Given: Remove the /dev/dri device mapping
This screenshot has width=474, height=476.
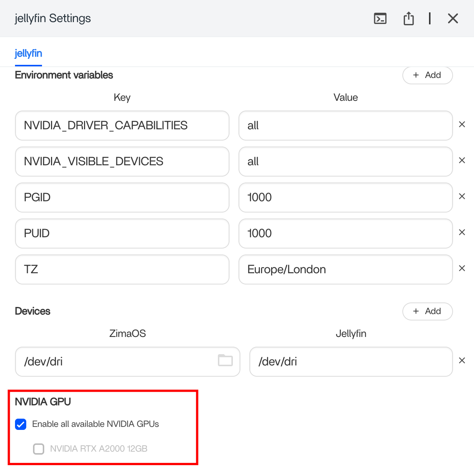Looking at the screenshot, I should 462,361.
